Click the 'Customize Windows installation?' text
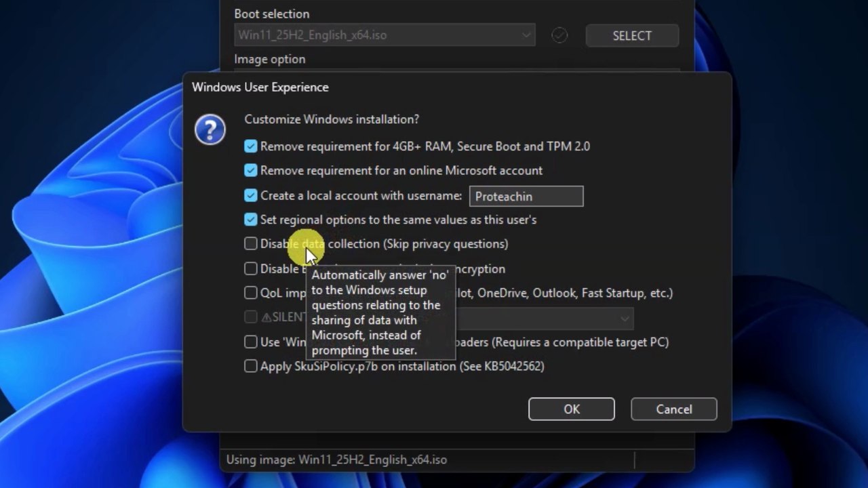This screenshot has height=488, width=868. (x=332, y=119)
